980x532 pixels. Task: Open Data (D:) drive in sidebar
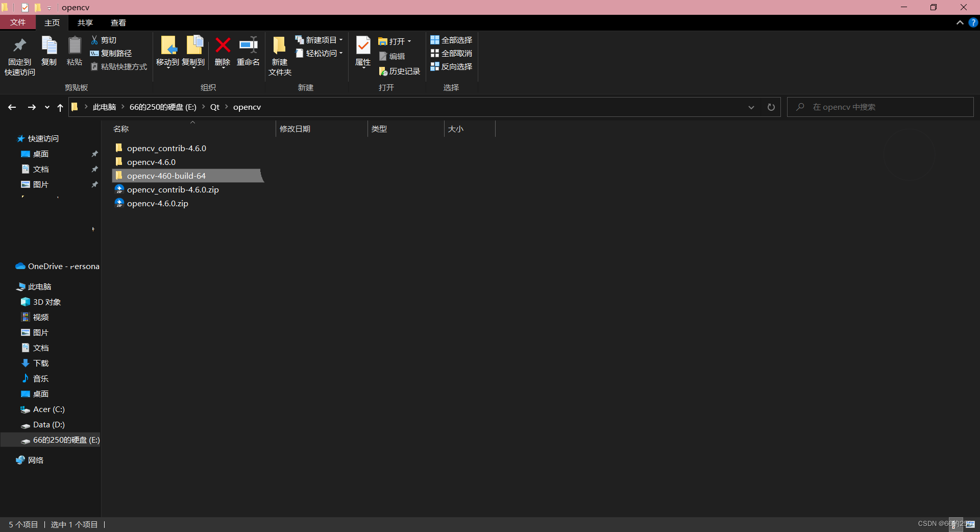pyautogui.click(x=48, y=424)
